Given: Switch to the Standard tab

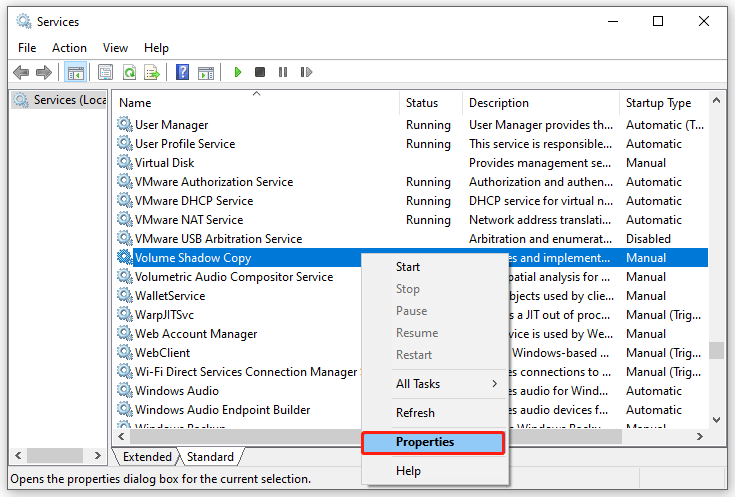Looking at the screenshot, I should click(210, 457).
